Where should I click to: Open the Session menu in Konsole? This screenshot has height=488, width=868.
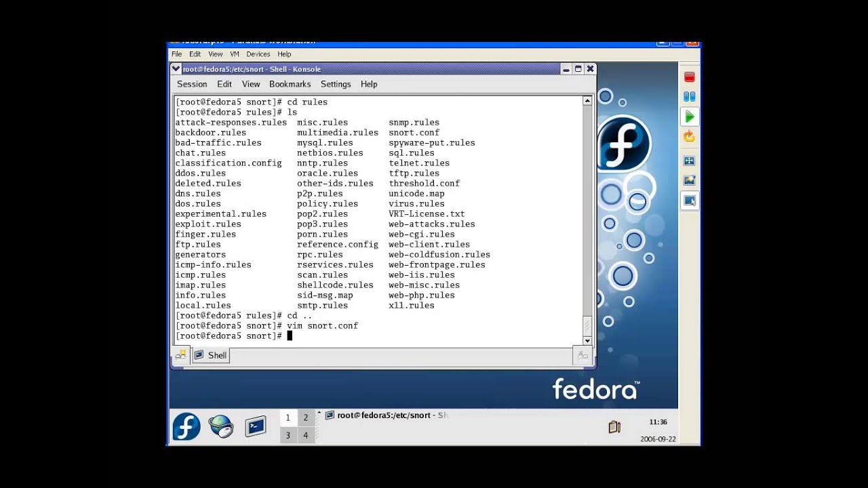click(x=192, y=84)
